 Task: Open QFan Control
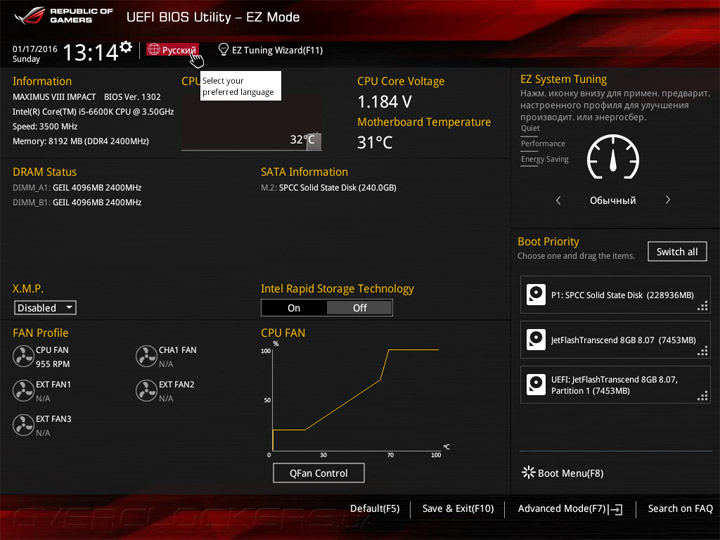click(319, 473)
